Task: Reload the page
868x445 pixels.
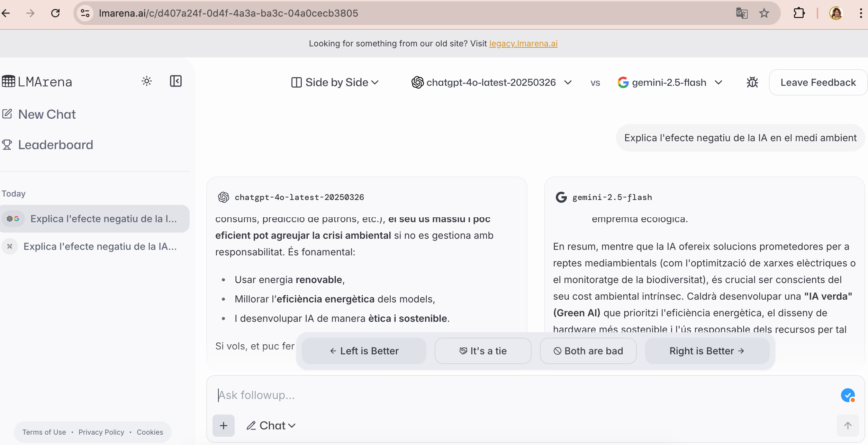Action: click(x=55, y=13)
